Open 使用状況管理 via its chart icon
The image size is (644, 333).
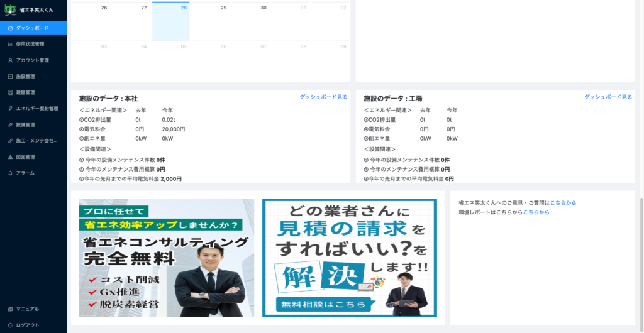(x=10, y=45)
